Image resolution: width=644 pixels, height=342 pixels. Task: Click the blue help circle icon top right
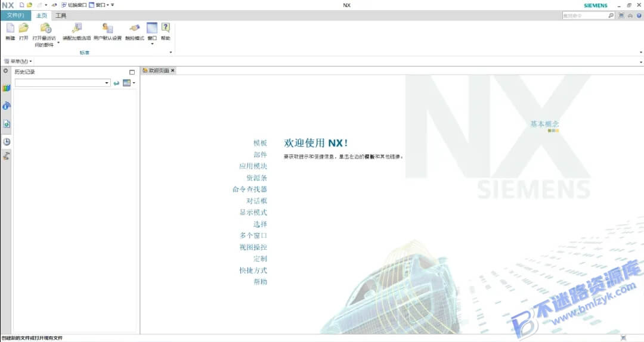coord(639,15)
